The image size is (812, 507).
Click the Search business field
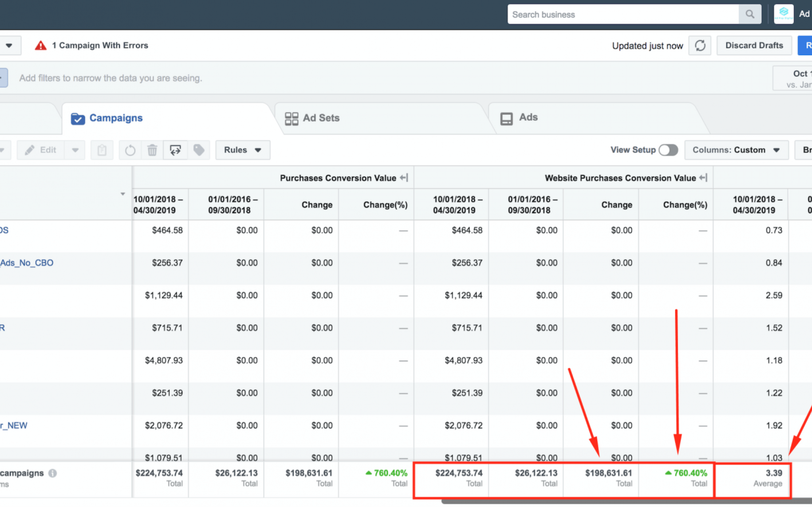coord(622,14)
